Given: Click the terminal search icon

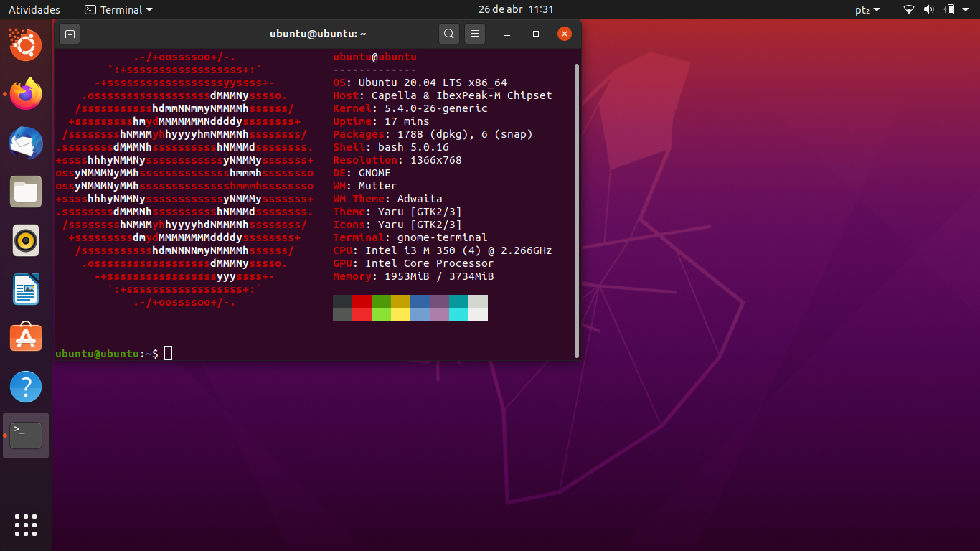Looking at the screenshot, I should 449,34.
